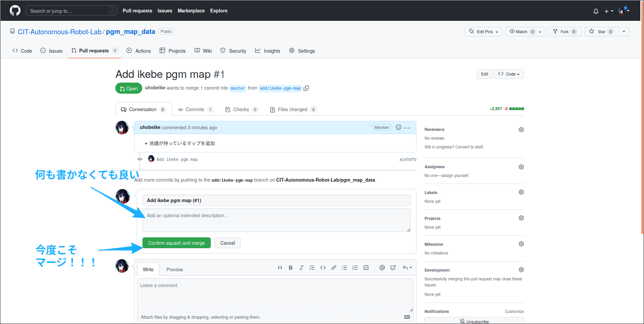Open emoji reactions on uhobeike's comment
Screen dimensions: 644x324
point(398,127)
